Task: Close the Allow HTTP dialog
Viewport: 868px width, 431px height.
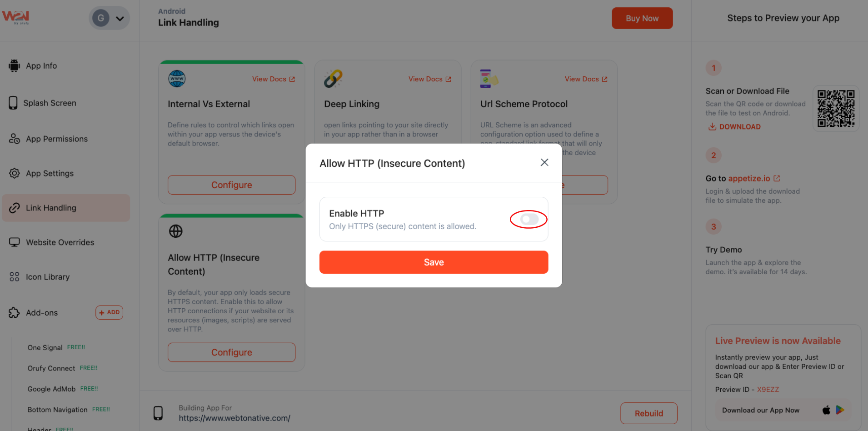Action: click(x=544, y=162)
